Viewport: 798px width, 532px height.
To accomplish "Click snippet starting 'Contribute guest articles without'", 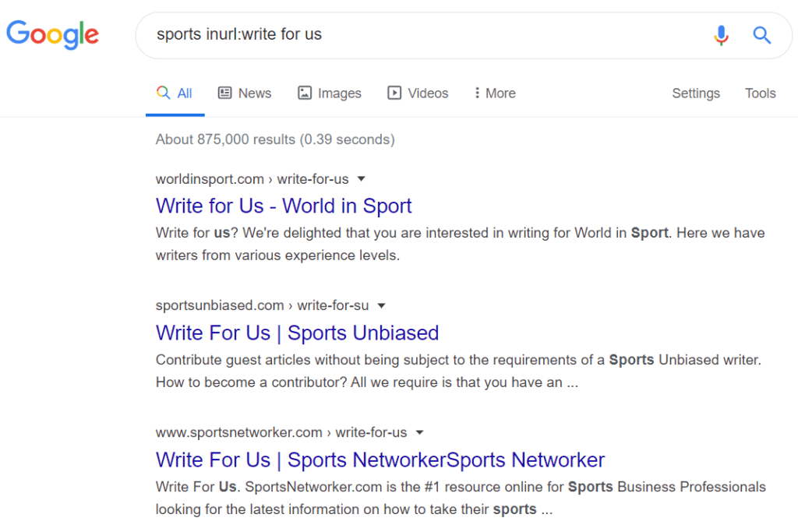I will pos(458,372).
